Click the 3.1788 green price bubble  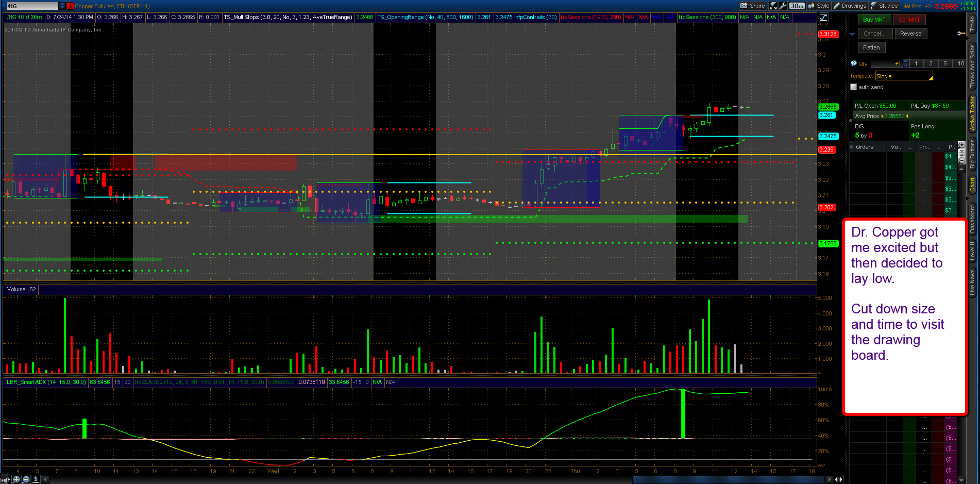pyautogui.click(x=828, y=243)
